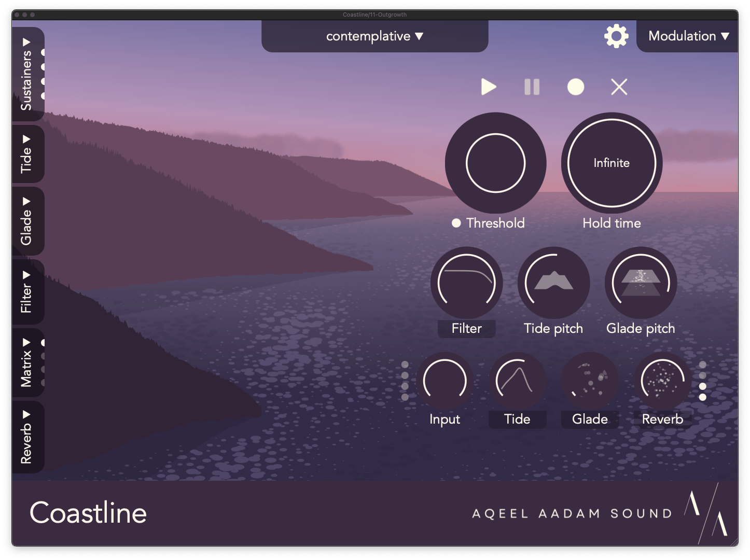
Task: Start playback with the play button
Action: tap(488, 87)
